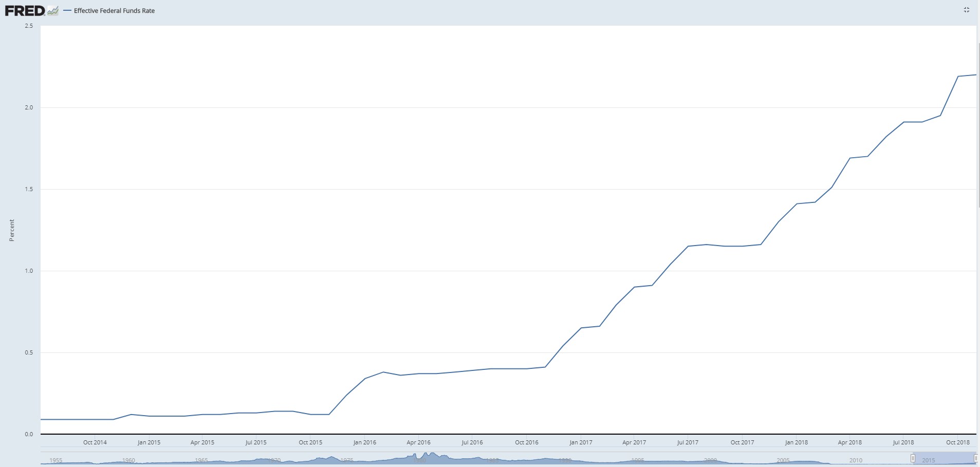Click the 2005 label in the navigator
Image resolution: width=980 pixels, height=467 pixels.
pyautogui.click(x=783, y=460)
